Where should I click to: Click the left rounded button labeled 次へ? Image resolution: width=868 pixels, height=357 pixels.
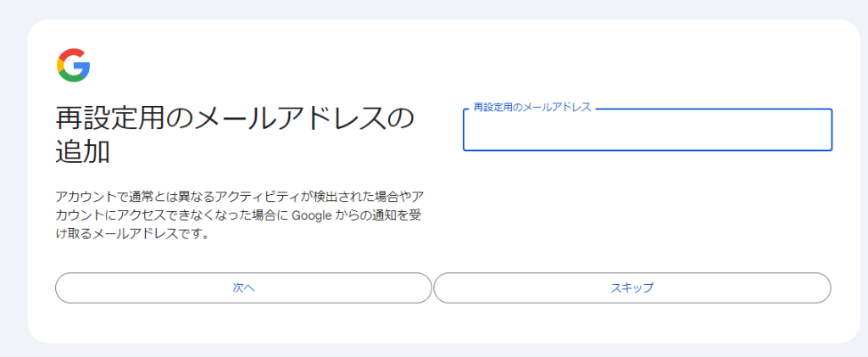[x=243, y=287]
